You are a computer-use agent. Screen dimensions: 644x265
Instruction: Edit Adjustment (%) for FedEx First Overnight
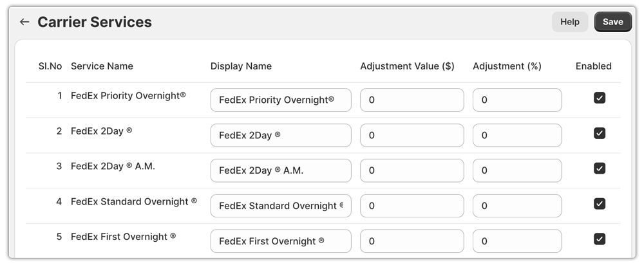(x=517, y=241)
